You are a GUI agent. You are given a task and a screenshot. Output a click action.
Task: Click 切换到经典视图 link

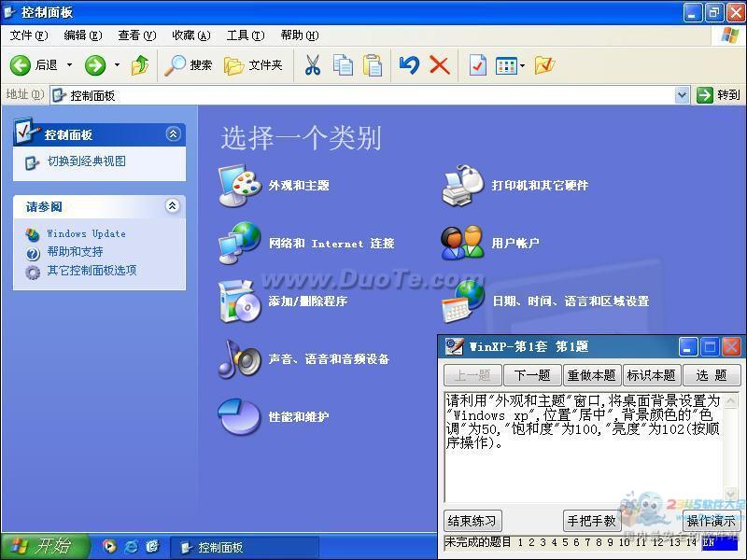86,161
